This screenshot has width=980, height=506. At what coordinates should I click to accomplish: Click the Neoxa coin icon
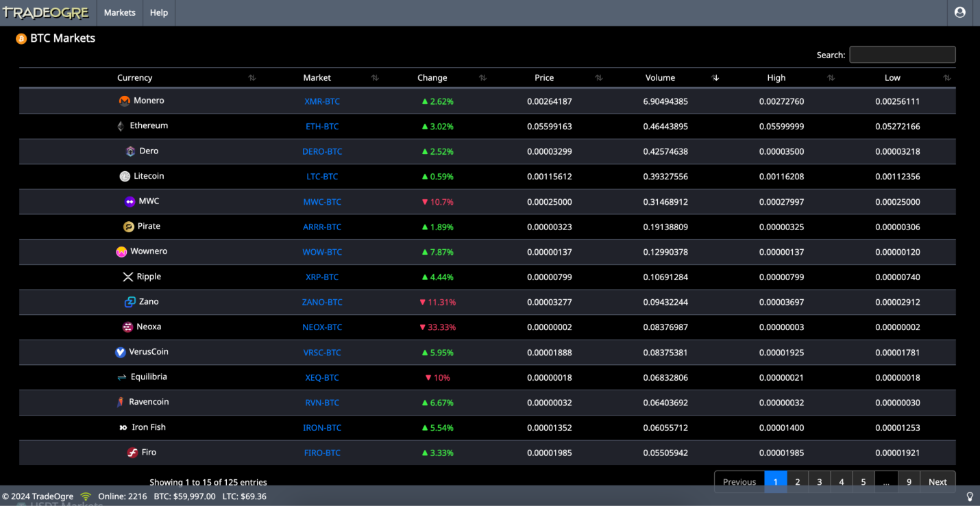127,327
